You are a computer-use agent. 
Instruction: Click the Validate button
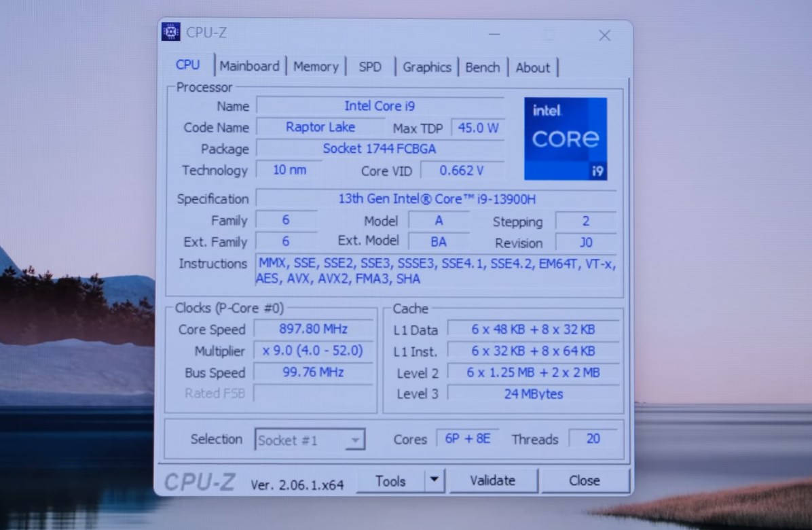(x=493, y=481)
